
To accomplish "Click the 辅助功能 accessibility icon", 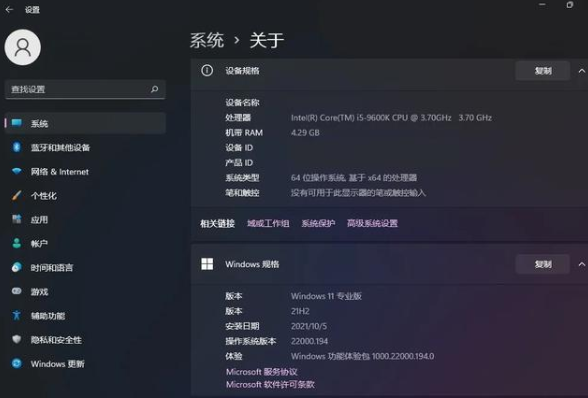I will 16,315.
